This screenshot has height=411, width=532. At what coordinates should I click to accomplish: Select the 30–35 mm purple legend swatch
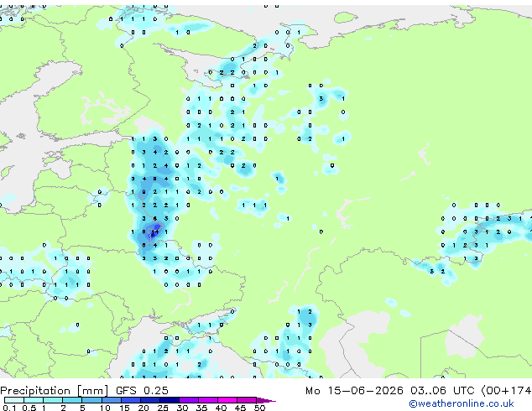(188, 400)
